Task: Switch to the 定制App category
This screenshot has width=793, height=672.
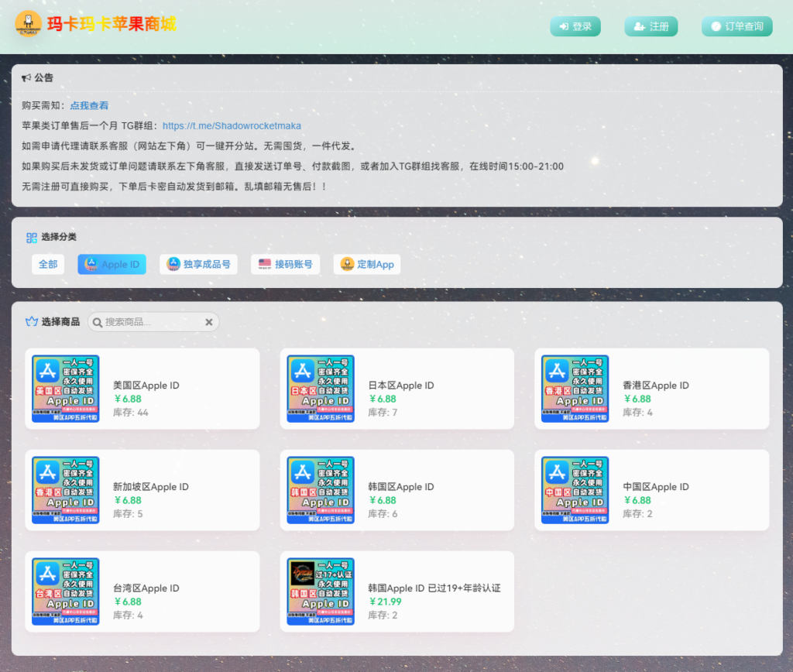Action: (367, 265)
